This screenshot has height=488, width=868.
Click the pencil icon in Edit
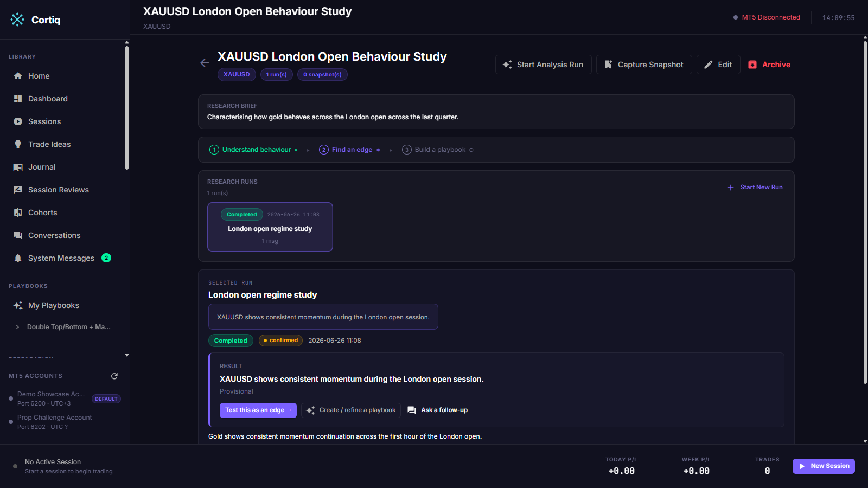tap(709, 65)
